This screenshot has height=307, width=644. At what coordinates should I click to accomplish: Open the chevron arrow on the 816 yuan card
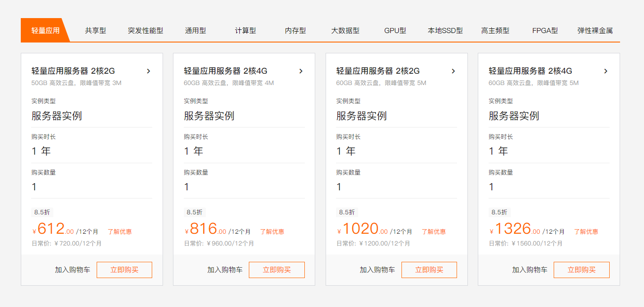click(x=301, y=71)
